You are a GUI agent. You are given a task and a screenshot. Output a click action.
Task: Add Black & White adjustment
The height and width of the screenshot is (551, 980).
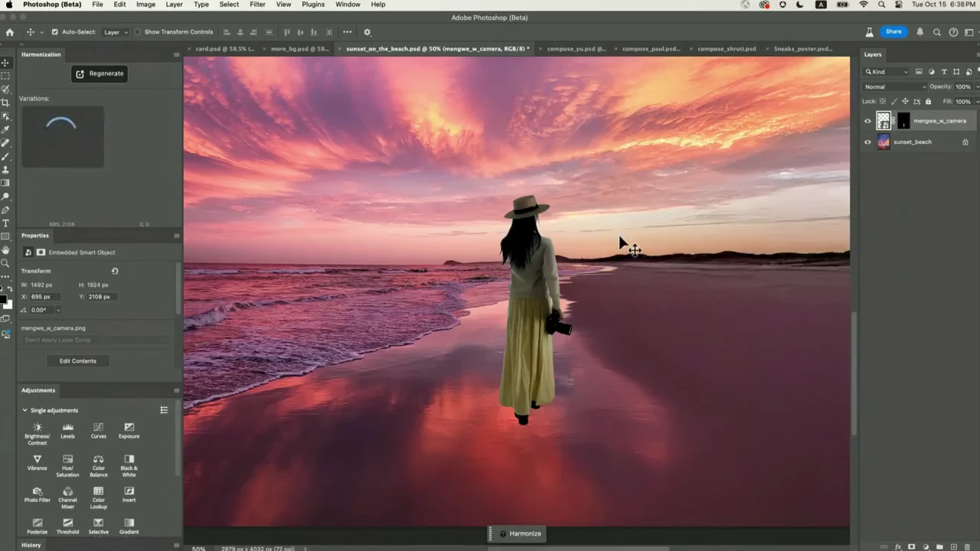click(129, 465)
